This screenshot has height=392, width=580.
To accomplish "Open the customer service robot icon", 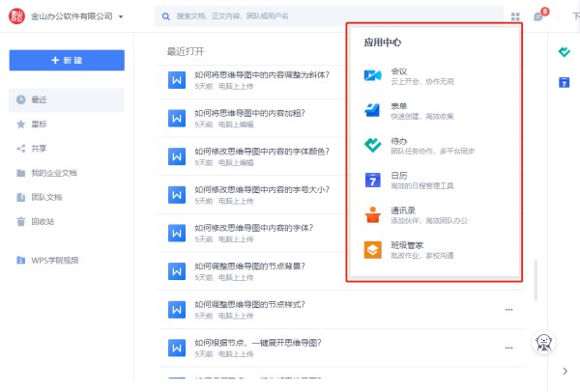I will click(543, 342).
